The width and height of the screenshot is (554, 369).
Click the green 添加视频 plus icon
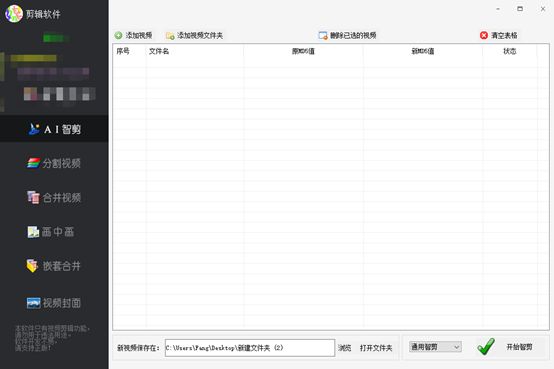[x=118, y=35]
